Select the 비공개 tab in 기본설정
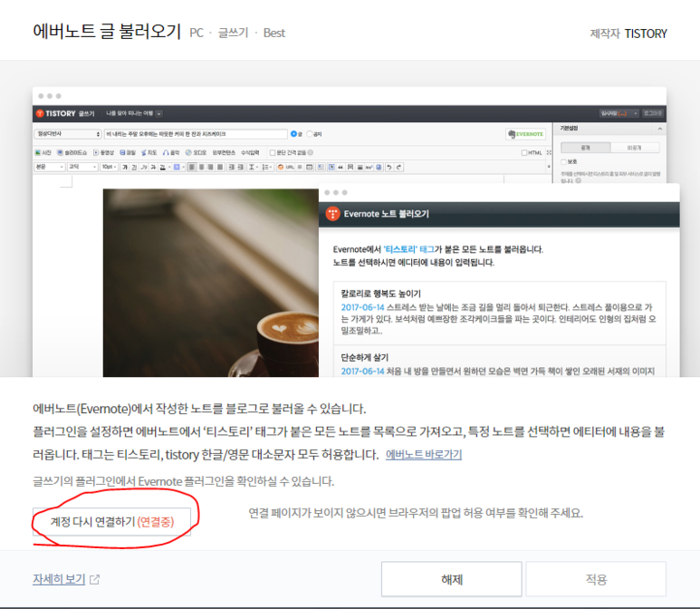The image size is (700, 609). point(635,148)
